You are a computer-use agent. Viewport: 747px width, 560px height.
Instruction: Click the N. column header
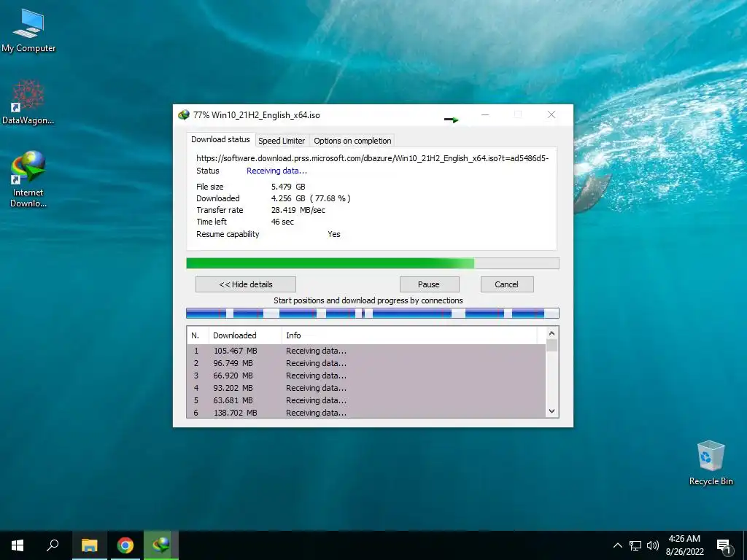198,335
